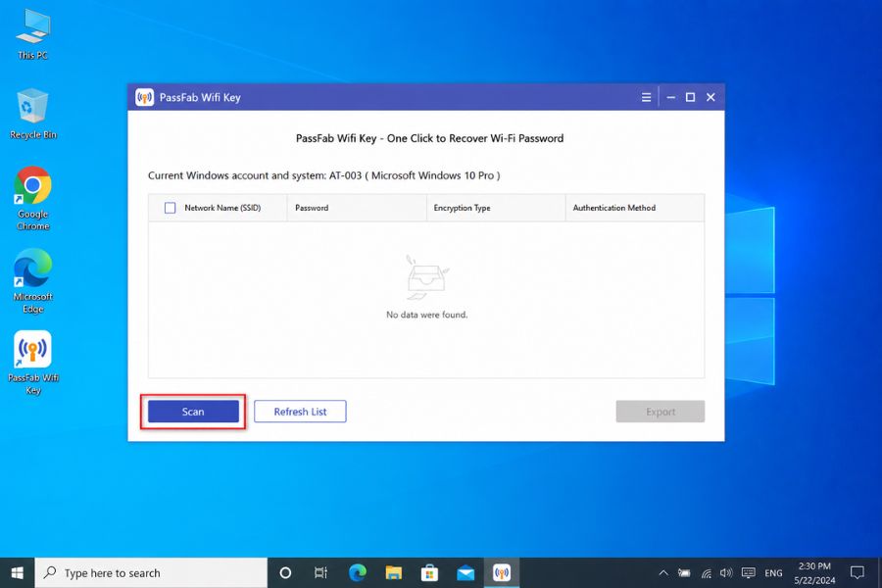The width and height of the screenshot is (882, 588).
Task: Open the taskbar clock showing 2:30 PM
Action: [814, 572]
